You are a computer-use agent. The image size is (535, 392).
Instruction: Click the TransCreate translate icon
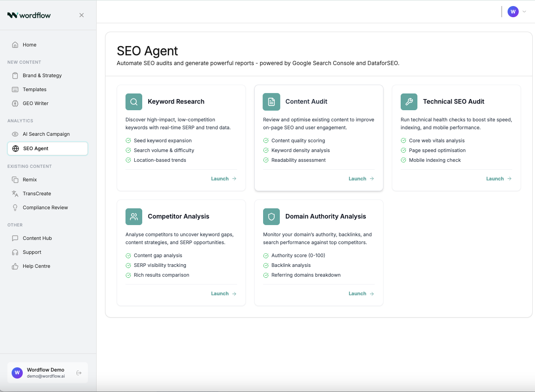(15, 193)
